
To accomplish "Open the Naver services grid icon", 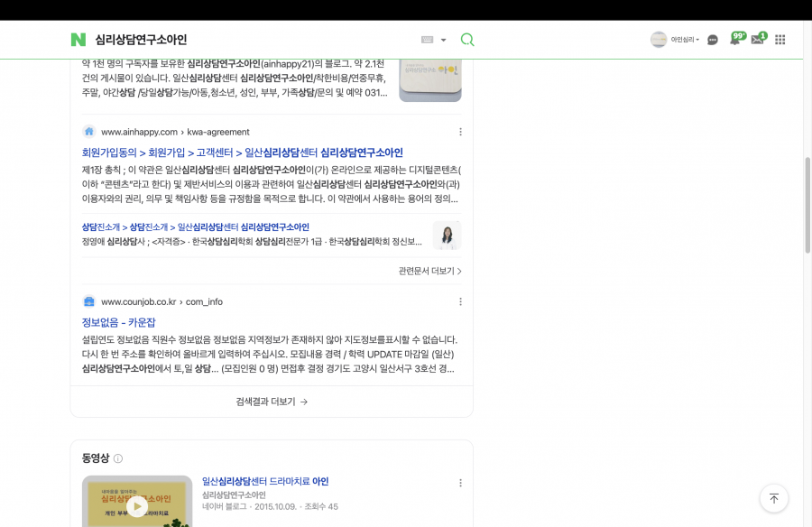I will 780,40.
